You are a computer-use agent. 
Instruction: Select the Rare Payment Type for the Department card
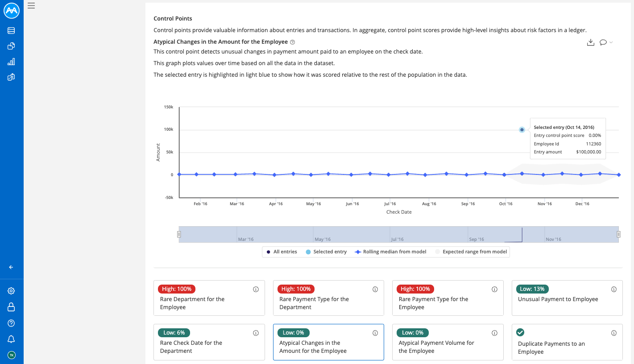coord(328,298)
